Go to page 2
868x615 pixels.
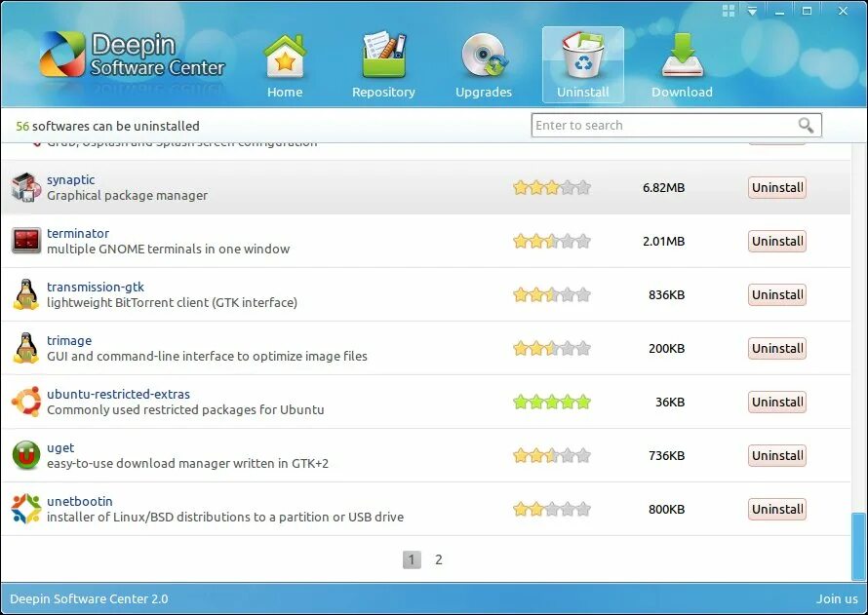439,559
